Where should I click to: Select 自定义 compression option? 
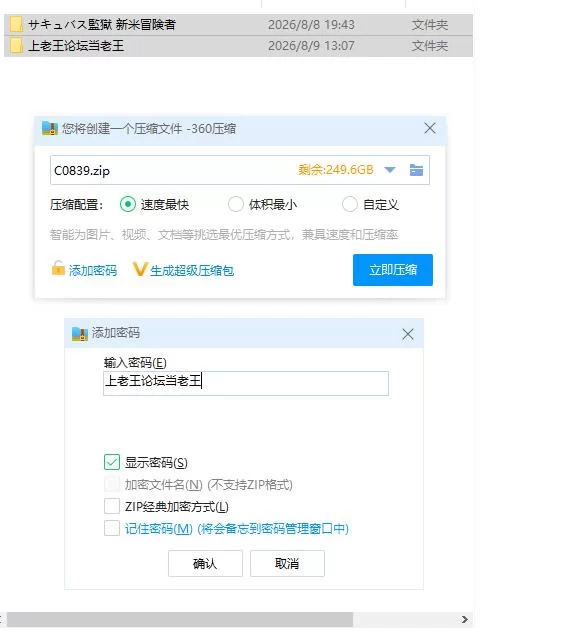[x=350, y=204]
